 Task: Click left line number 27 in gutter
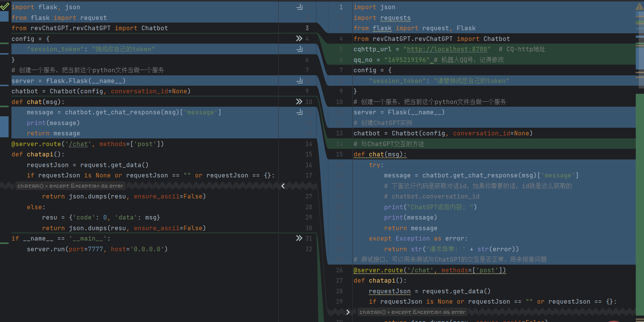click(x=309, y=196)
